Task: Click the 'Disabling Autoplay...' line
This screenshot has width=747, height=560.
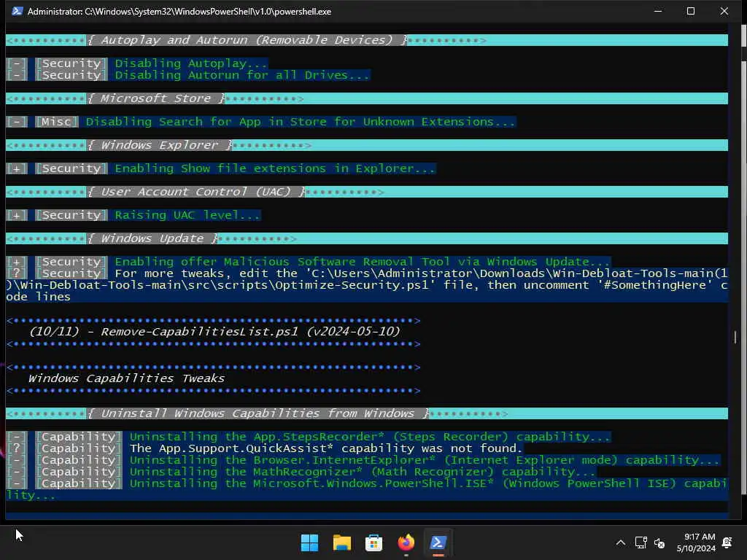Action: [x=191, y=63]
